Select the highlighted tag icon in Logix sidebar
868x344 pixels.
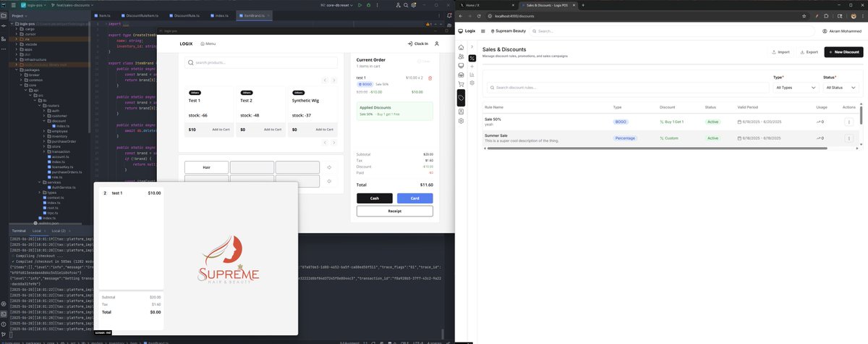click(x=461, y=97)
